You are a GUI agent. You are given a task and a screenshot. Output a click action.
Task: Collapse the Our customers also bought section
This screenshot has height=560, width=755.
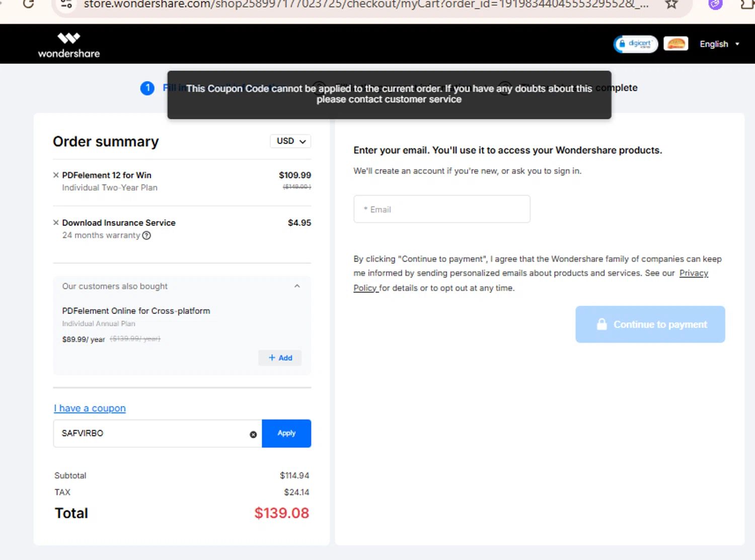click(297, 286)
